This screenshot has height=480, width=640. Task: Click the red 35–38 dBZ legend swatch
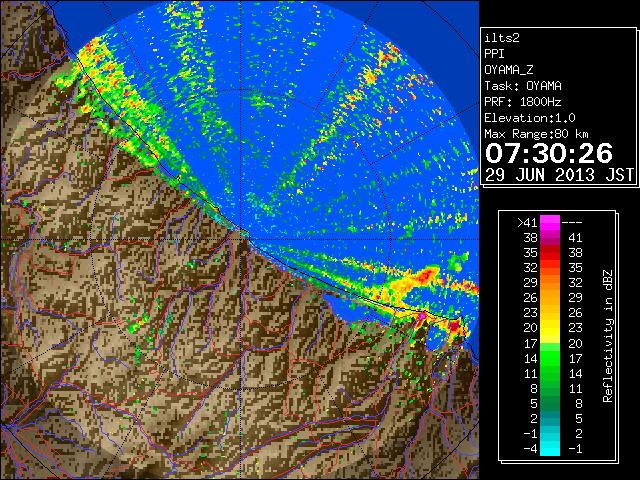(x=550, y=253)
